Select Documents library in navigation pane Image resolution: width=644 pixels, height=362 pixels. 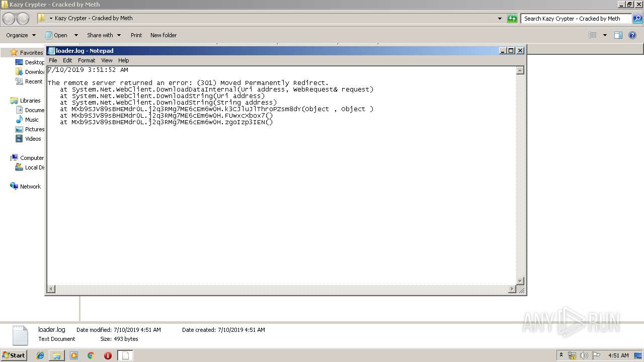tap(30, 110)
